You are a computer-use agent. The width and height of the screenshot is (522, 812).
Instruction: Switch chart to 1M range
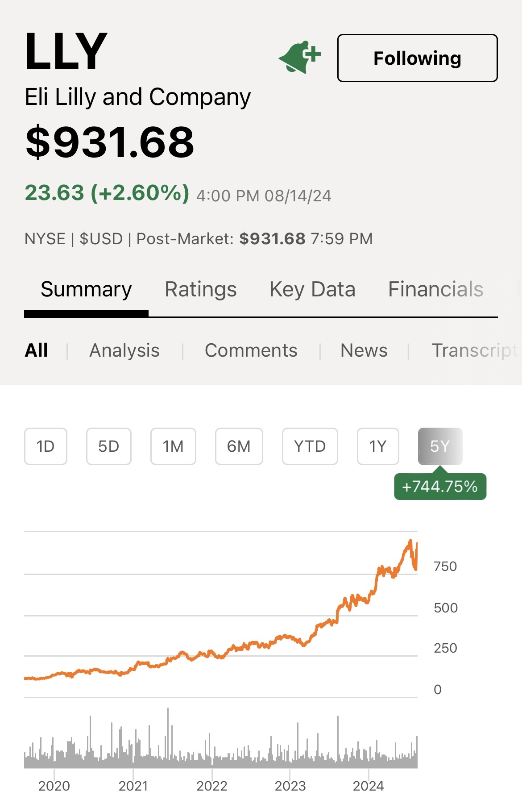(x=173, y=446)
